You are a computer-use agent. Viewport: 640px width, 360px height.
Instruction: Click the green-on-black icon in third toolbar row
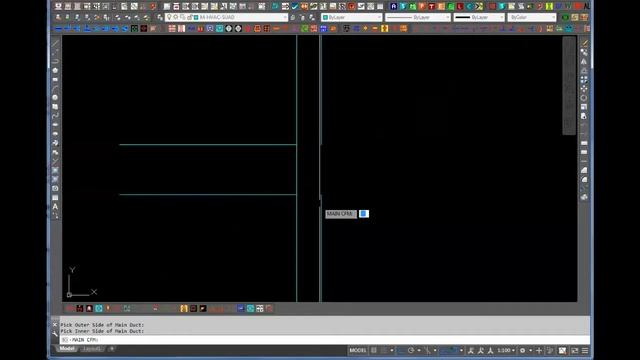tap(134, 28)
